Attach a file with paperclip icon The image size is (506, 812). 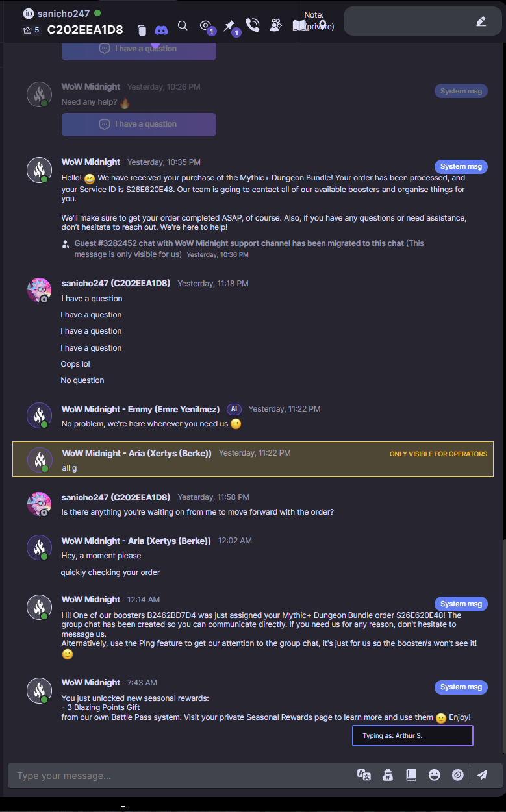[458, 775]
